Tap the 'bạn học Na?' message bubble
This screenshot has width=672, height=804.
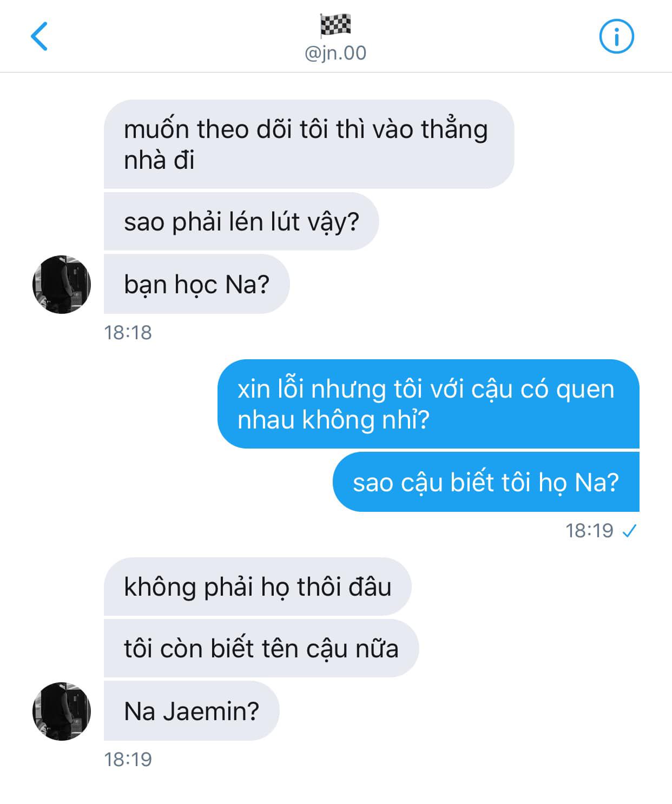197,284
